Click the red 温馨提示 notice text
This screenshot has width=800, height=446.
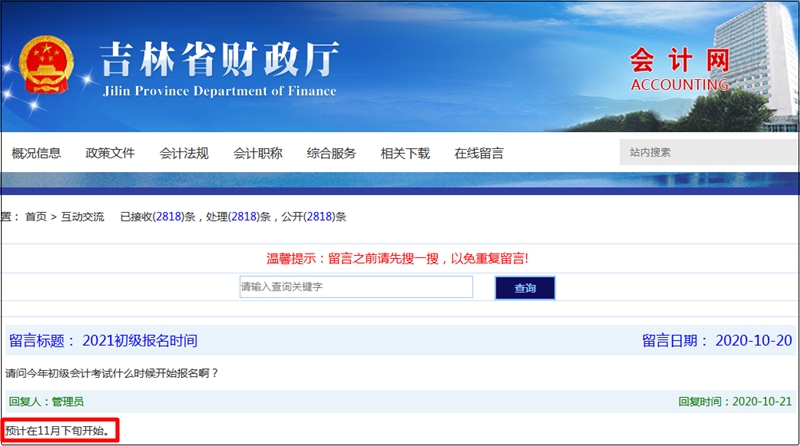click(x=397, y=259)
